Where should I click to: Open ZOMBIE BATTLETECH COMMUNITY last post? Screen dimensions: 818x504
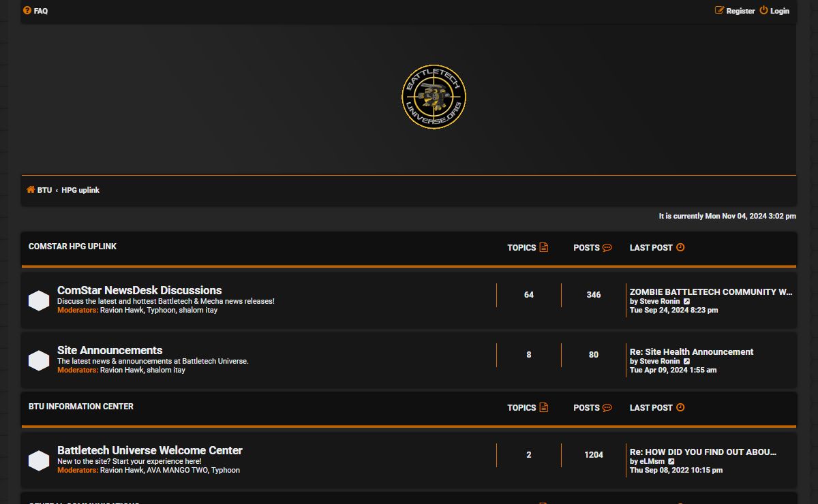(x=711, y=292)
